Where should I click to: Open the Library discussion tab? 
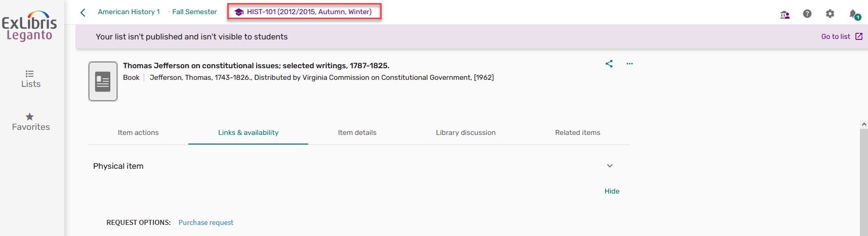coord(466,132)
